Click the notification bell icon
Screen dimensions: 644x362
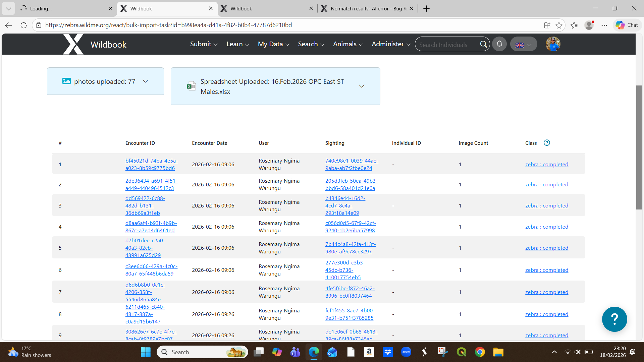click(x=499, y=44)
